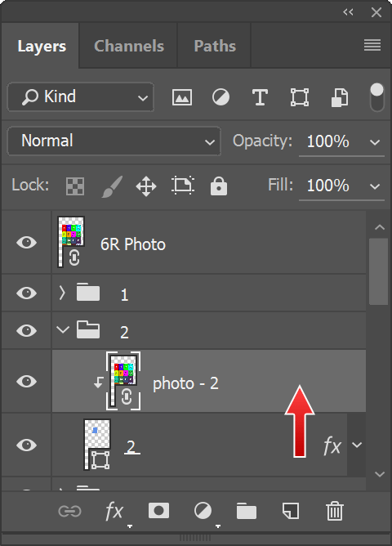Lock transparent pixels checkerboard icon

75,186
